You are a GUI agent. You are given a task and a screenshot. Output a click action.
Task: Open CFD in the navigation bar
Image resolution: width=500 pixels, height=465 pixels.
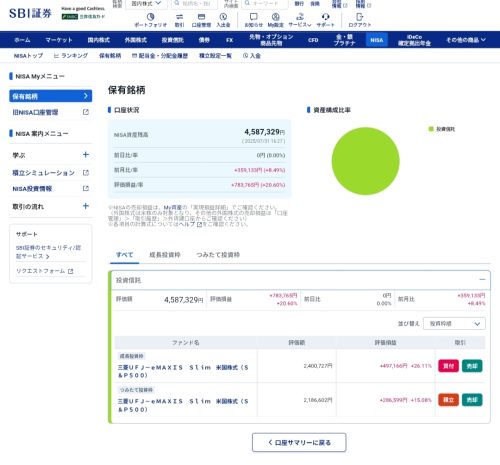click(313, 40)
